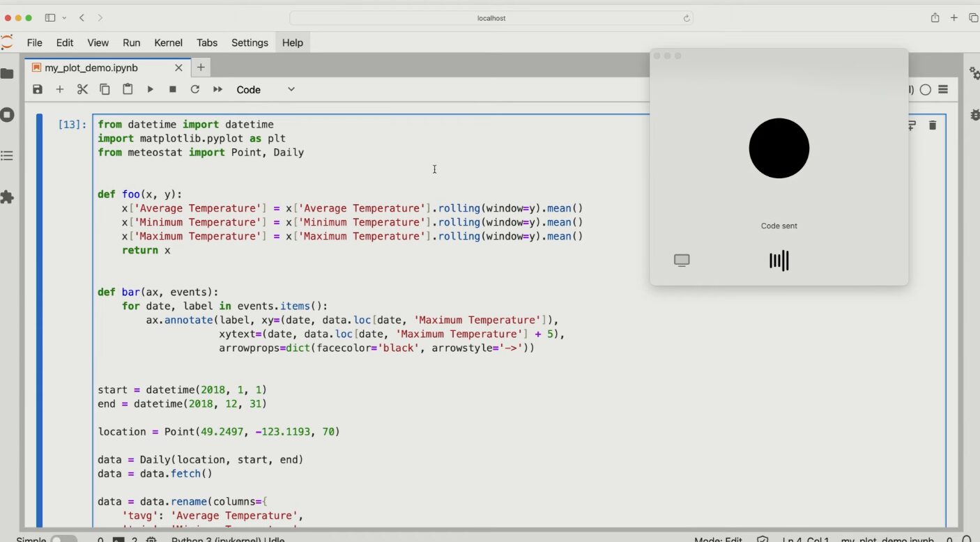Restart the kernel
The image size is (980, 542).
click(x=195, y=89)
